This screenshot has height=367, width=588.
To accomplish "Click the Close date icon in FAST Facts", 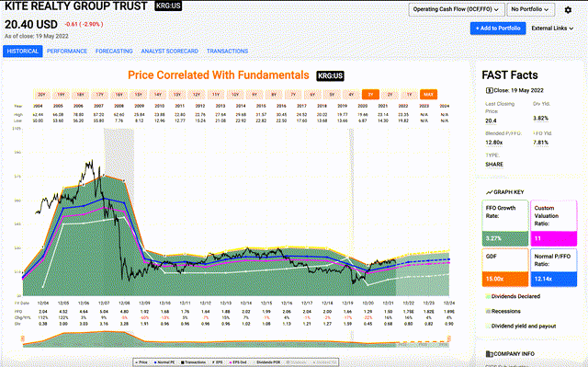I will 489,90.
